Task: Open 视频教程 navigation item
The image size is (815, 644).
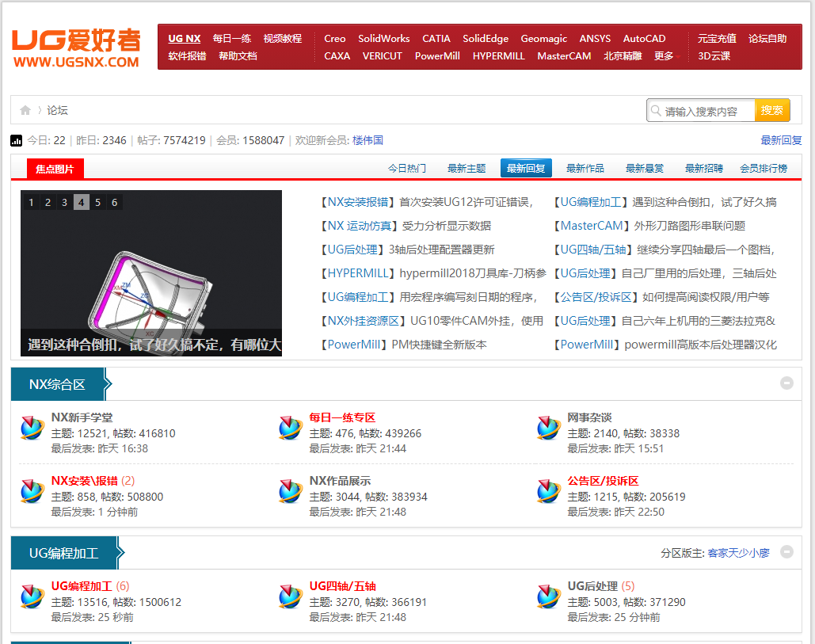Action: [283, 39]
